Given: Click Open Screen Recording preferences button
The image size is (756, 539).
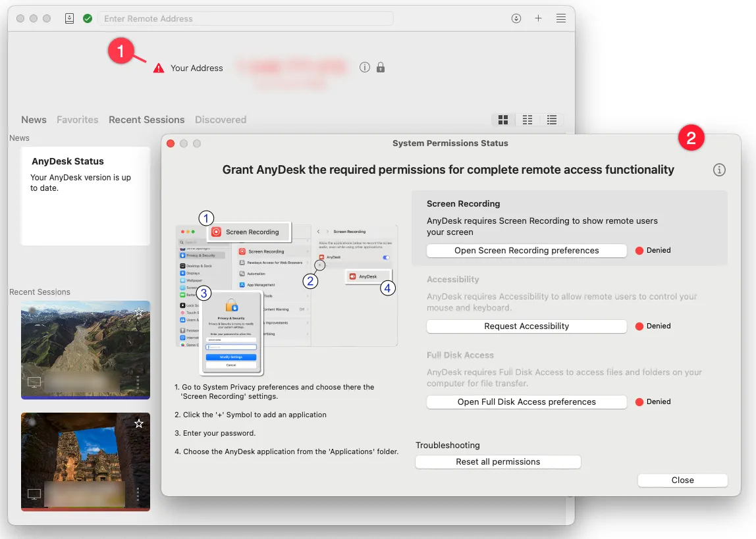Looking at the screenshot, I should click(526, 251).
